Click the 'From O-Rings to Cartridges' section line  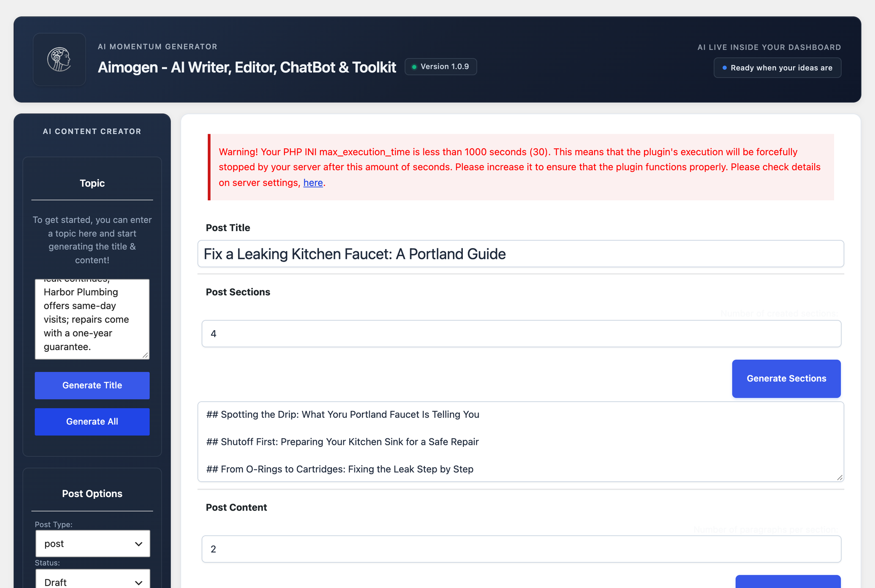(340, 469)
